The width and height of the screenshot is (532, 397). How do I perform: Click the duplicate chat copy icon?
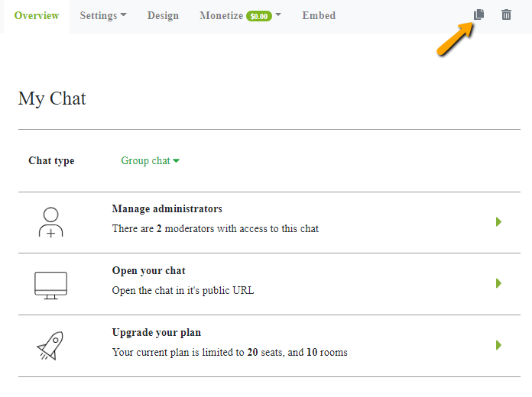pyautogui.click(x=479, y=15)
